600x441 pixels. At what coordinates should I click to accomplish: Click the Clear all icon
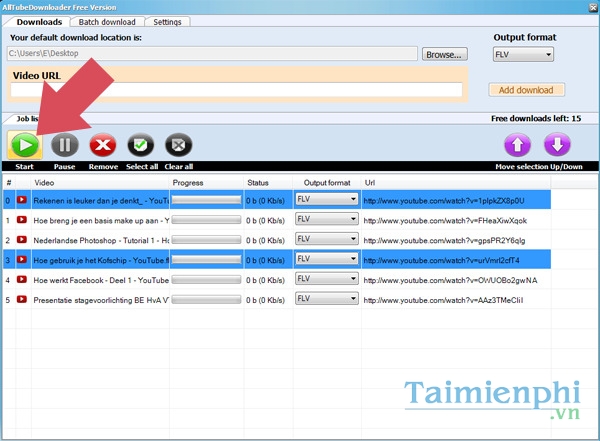178,145
